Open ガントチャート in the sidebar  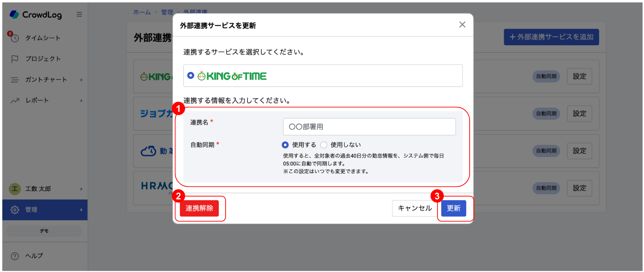[45, 80]
